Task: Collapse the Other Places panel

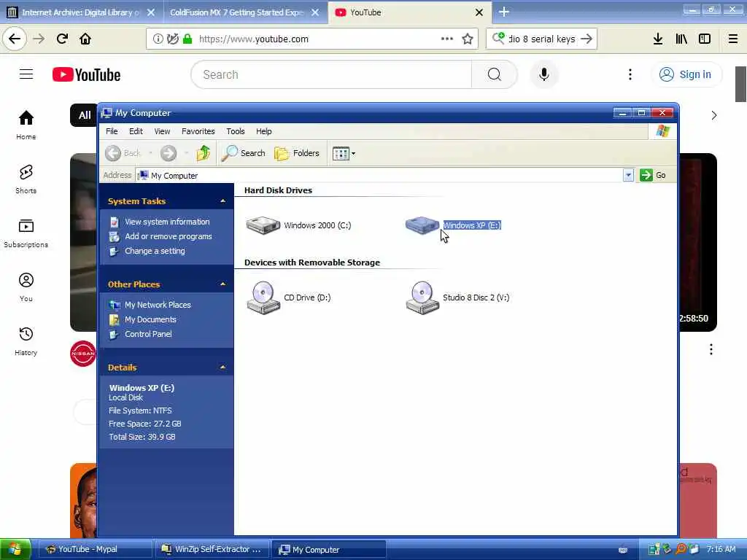Action: point(222,284)
